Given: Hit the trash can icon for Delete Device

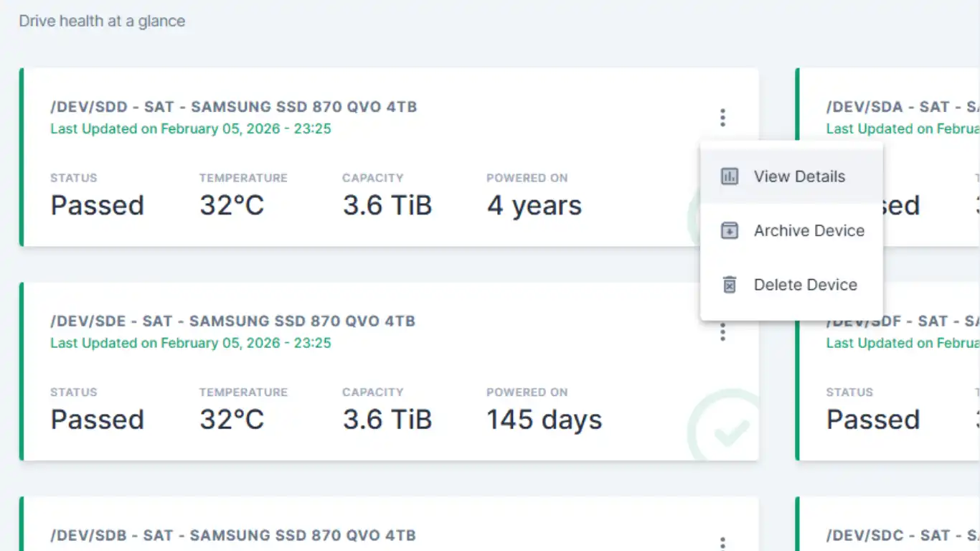Looking at the screenshot, I should click(729, 285).
